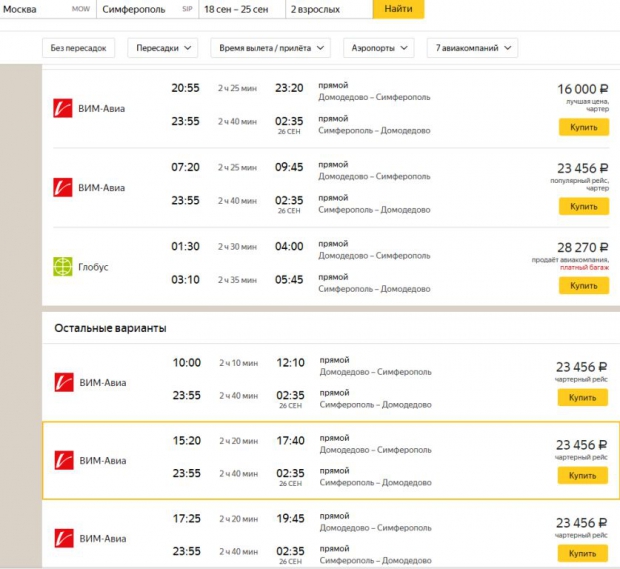Image resolution: width=620 pixels, height=569 pixels.
Task: Click the VIM-Avia logo on the 07:20 flight
Action: tap(63, 188)
